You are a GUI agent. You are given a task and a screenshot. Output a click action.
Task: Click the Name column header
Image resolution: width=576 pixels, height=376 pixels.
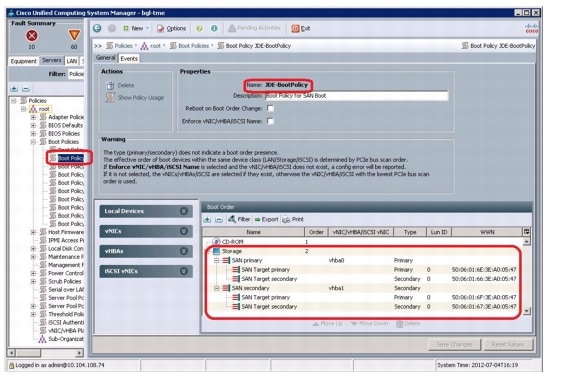[253, 232]
